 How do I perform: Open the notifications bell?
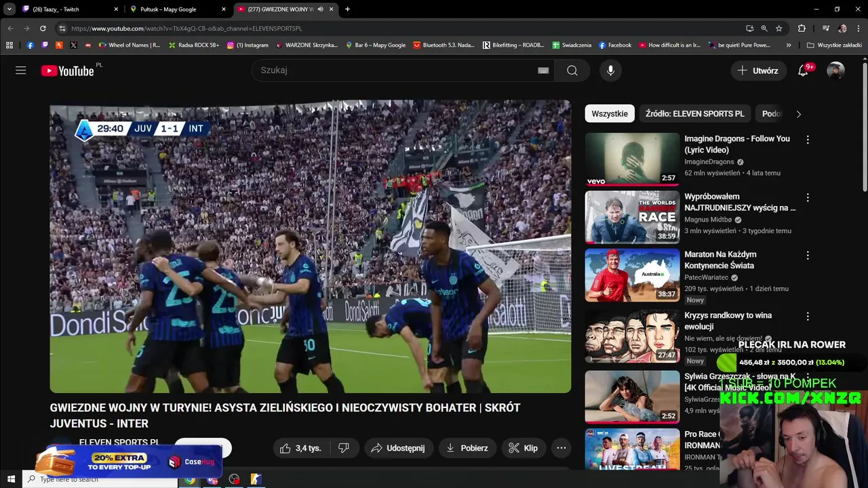(x=803, y=70)
